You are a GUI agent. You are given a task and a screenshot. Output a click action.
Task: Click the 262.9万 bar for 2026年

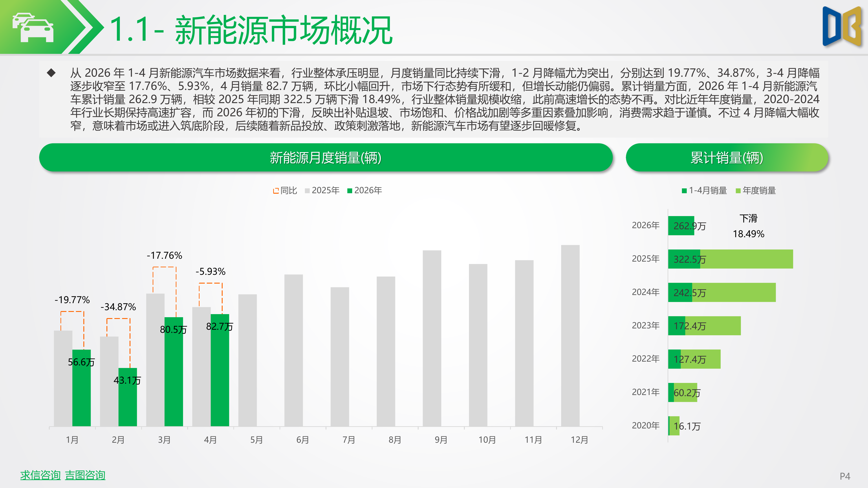(681, 226)
